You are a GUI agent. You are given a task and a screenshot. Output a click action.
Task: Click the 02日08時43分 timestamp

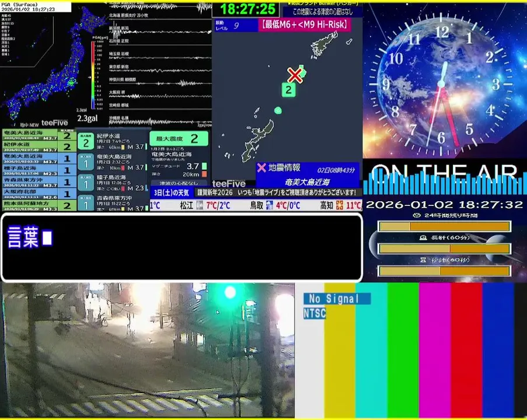336,170
